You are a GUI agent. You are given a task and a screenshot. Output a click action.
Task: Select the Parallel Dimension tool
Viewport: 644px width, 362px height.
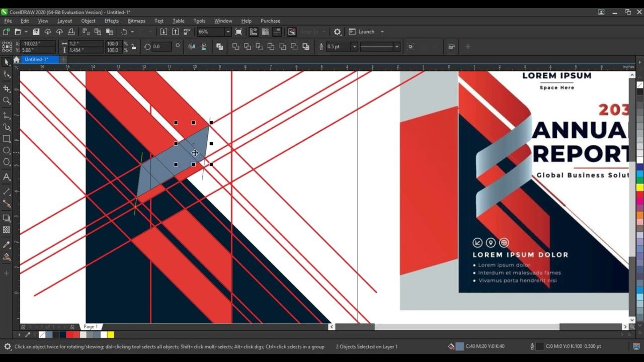coord(7,192)
